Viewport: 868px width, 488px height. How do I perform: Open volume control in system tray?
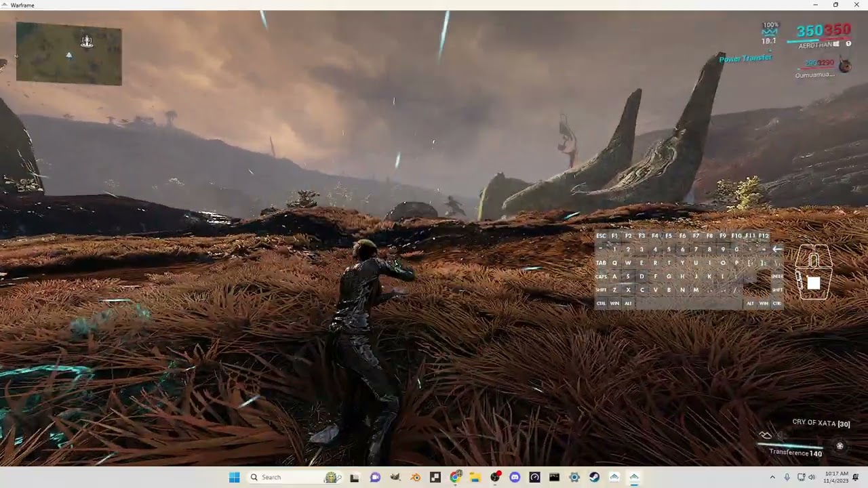[813, 477]
